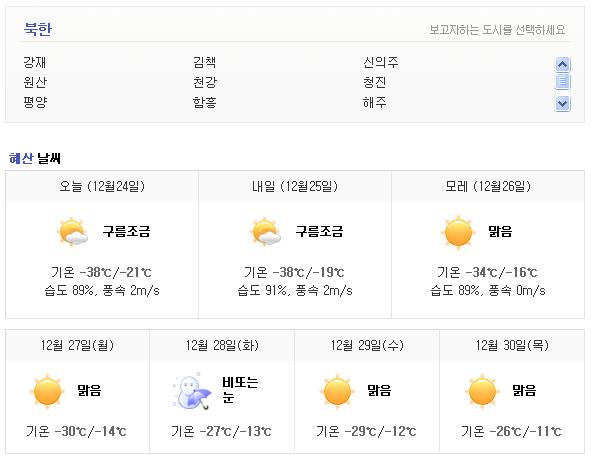Screen dimensions: 592x462
Task: Choose 청진 from the city list
Action: [374, 82]
